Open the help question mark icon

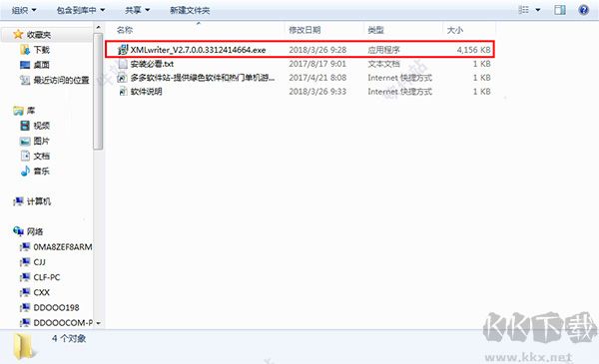[583, 10]
